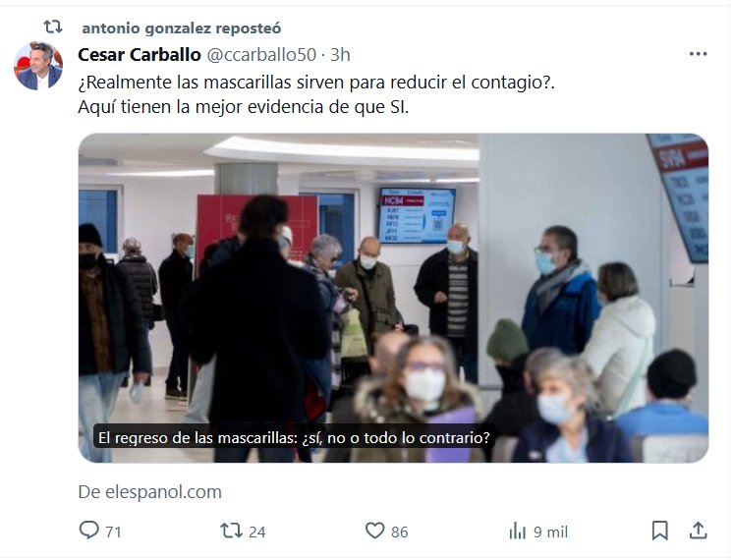Open the three-dot more options menu

click(698, 54)
